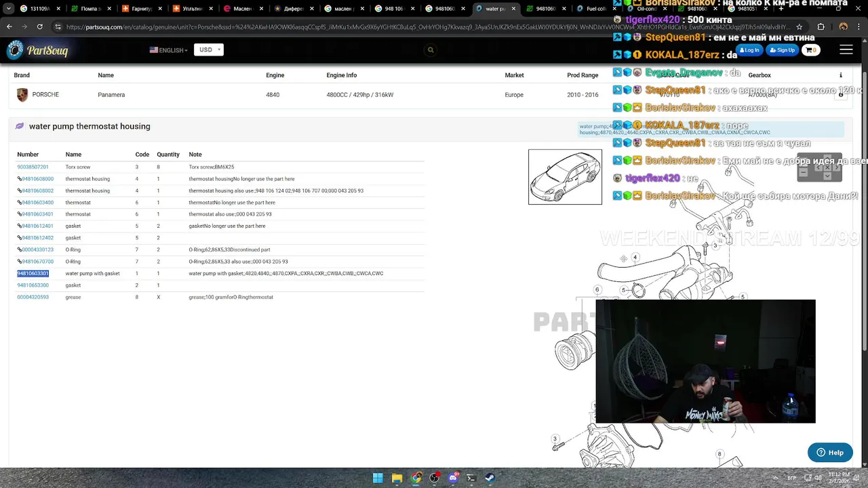Click the Porsche brand crest icon
This screenshot has height=488, width=868.
(22, 95)
